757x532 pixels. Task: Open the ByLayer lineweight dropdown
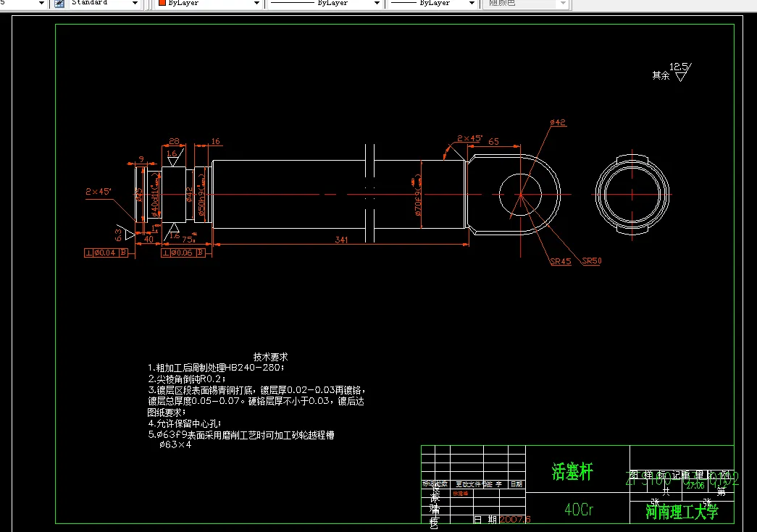(472, 4)
